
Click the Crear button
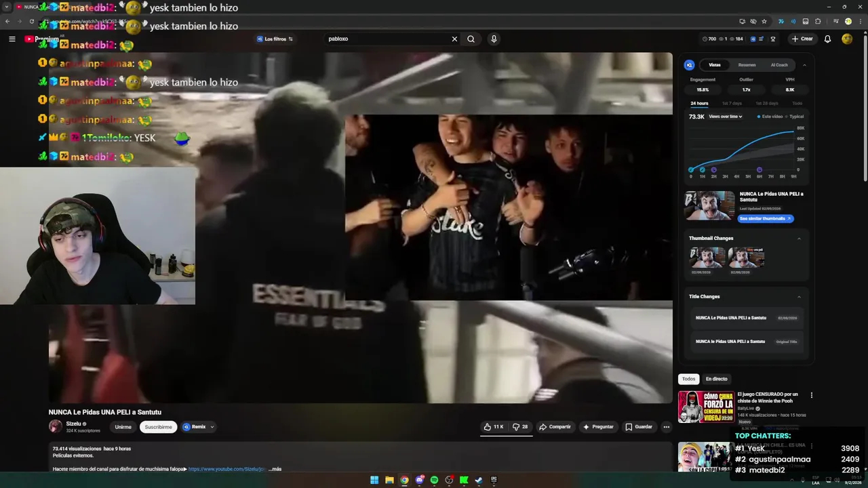tap(802, 39)
